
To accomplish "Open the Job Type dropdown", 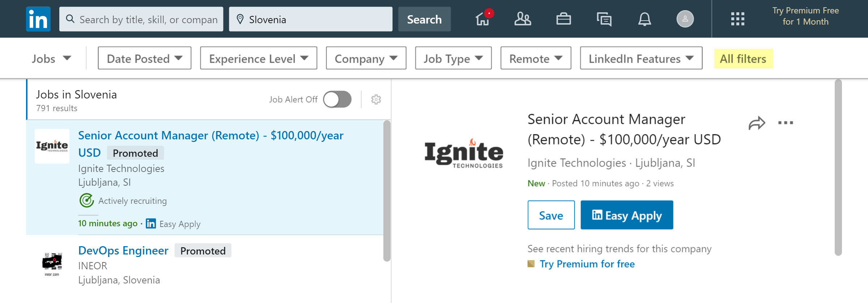I will (453, 58).
